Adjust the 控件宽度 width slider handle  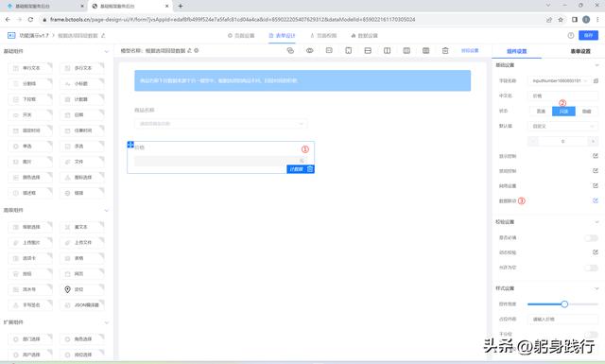[x=564, y=304]
